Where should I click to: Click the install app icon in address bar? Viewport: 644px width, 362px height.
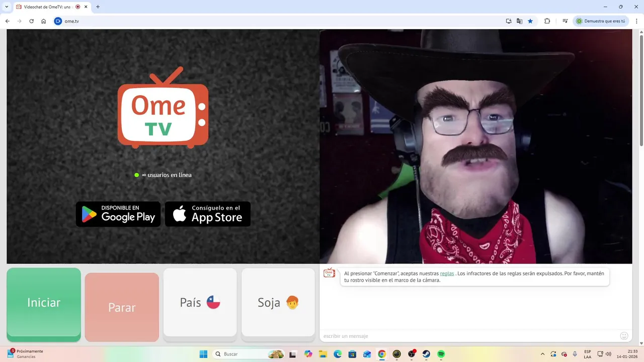click(x=509, y=21)
